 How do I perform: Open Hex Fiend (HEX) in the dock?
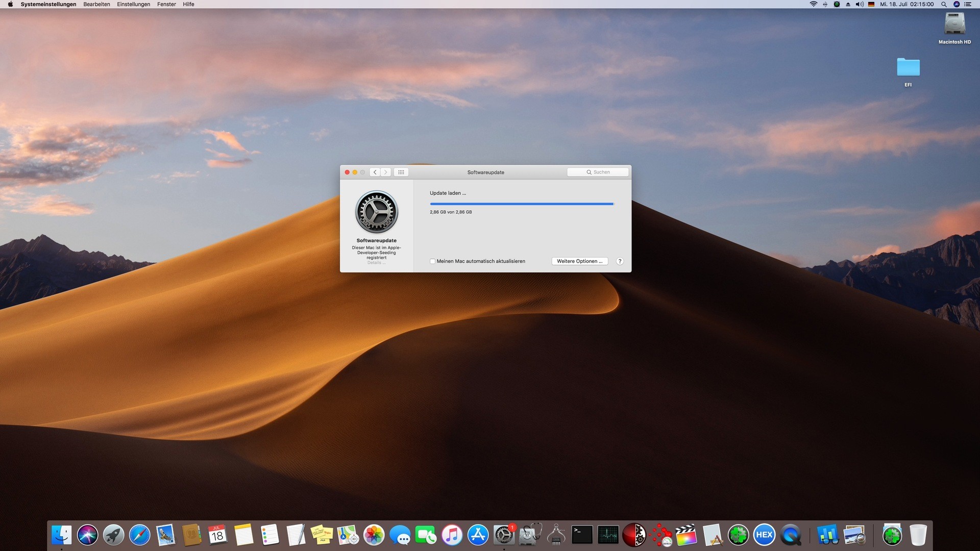coord(764,535)
